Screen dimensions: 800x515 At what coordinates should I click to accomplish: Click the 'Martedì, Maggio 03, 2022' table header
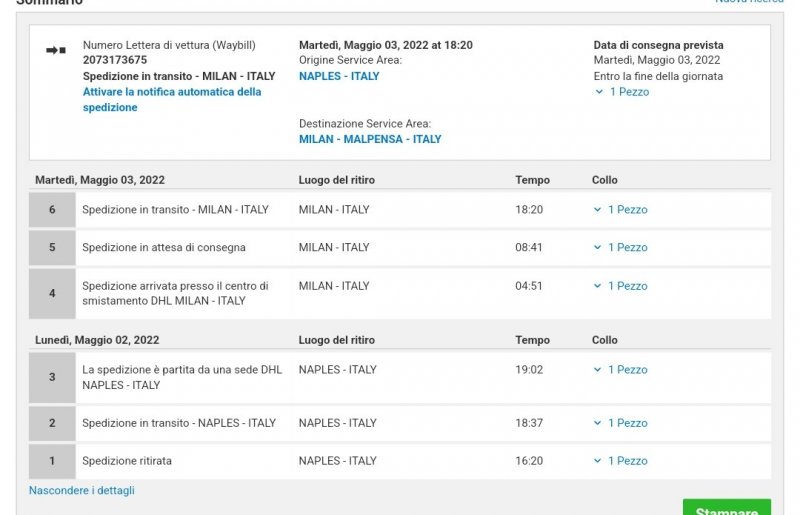click(x=100, y=180)
